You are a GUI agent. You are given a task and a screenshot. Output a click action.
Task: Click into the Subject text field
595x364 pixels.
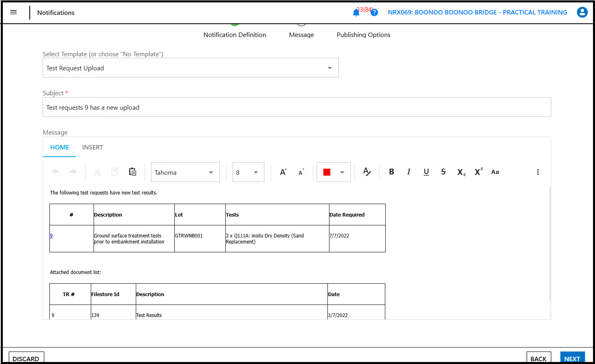(296, 107)
